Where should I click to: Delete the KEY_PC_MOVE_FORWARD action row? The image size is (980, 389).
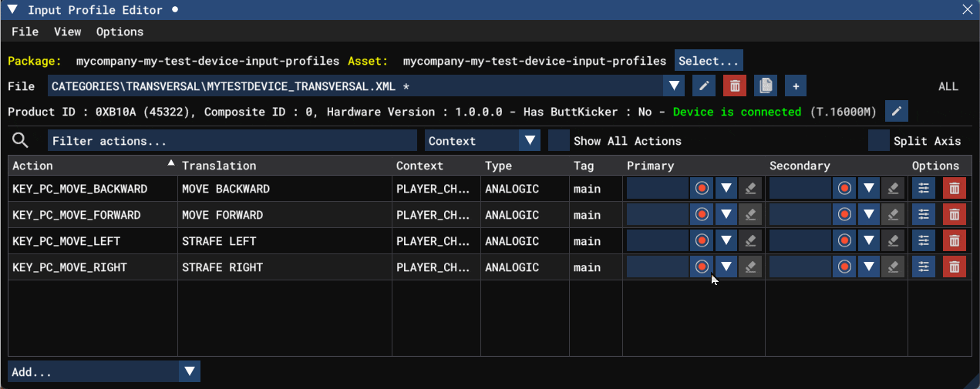(x=955, y=215)
